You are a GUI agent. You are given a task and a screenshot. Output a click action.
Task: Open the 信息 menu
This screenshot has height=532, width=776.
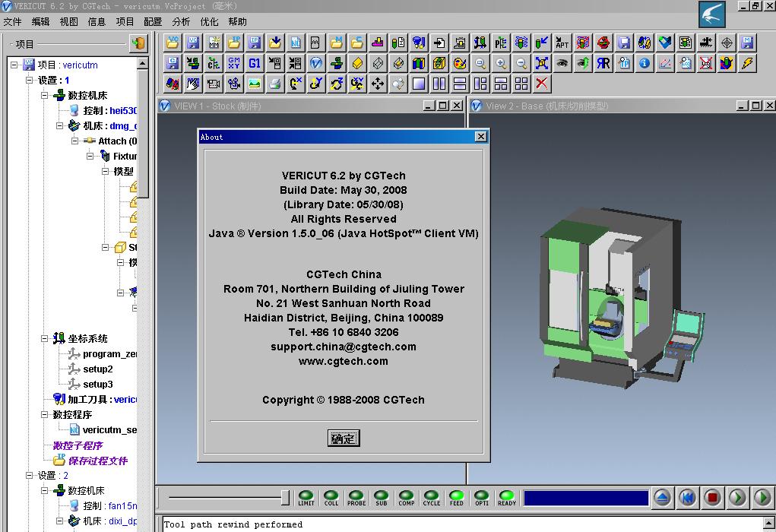pos(97,22)
